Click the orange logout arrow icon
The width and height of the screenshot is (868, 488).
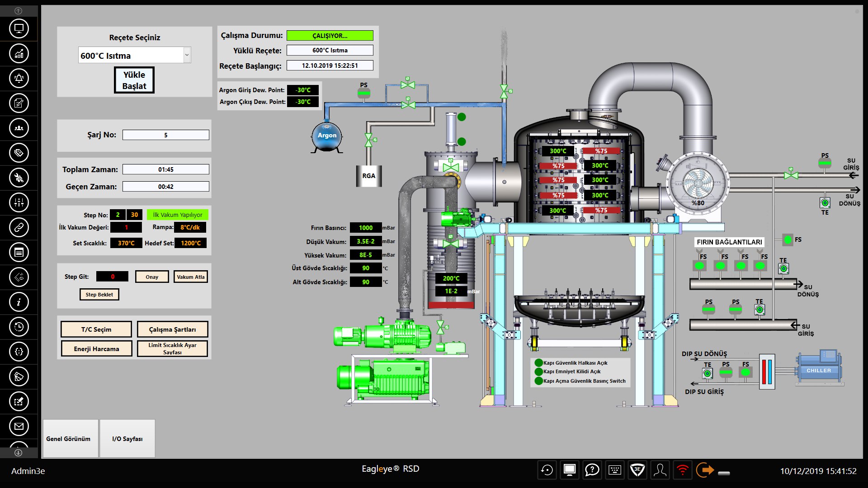click(x=705, y=470)
